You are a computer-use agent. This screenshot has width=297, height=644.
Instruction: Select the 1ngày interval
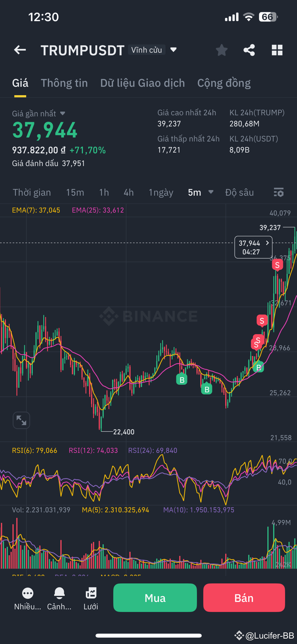pyautogui.click(x=161, y=193)
